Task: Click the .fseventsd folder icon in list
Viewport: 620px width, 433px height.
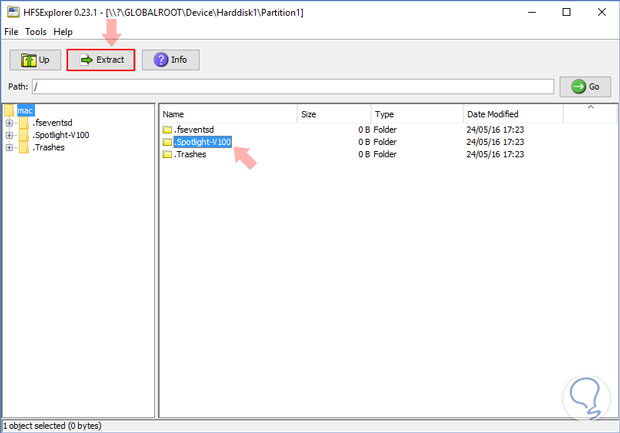Action: (167, 130)
